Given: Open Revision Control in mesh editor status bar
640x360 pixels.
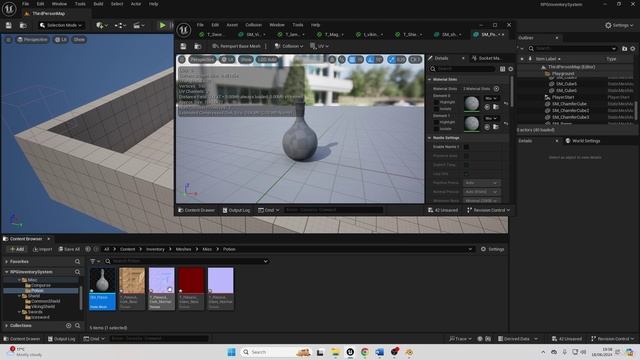Looking at the screenshot, I should 488,210.
